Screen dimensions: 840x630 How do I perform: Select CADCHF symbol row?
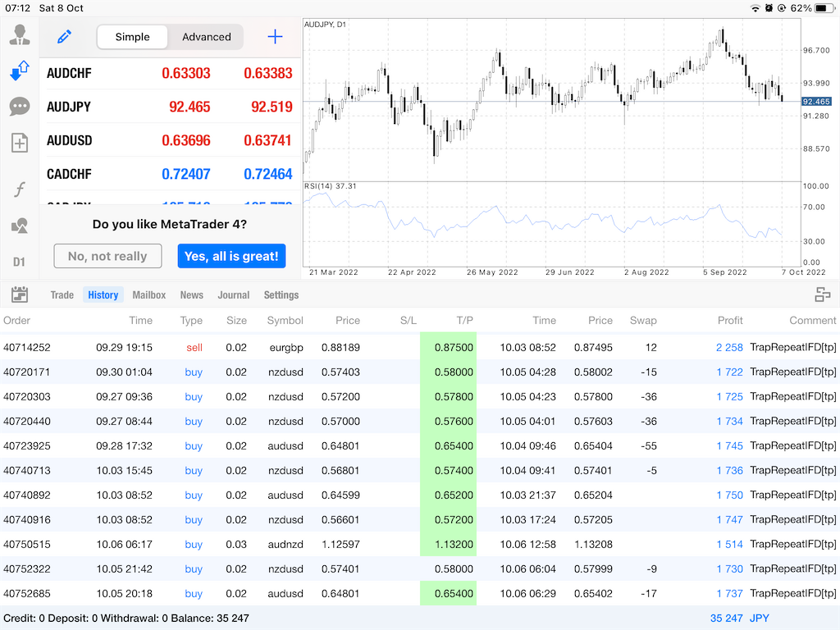[x=171, y=174]
